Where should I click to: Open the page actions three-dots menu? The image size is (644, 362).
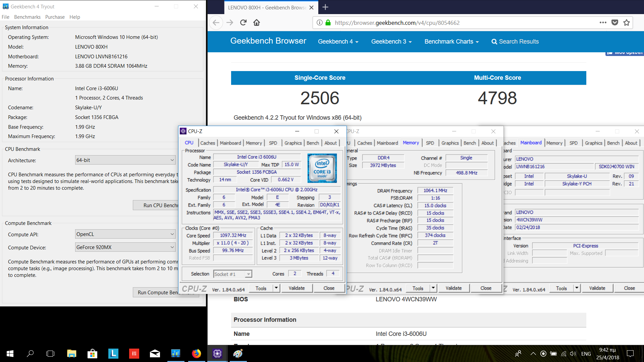(x=603, y=23)
